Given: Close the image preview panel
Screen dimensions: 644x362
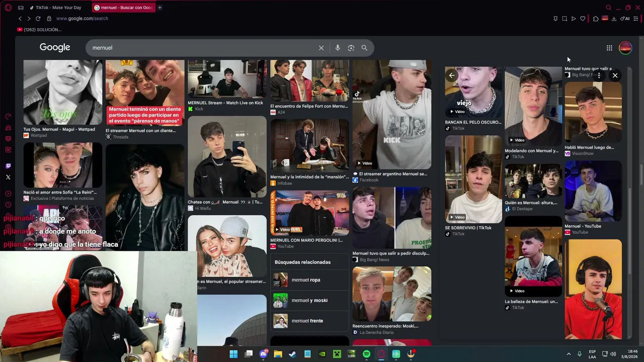Looking at the screenshot, I should click(x=615, y=75).
